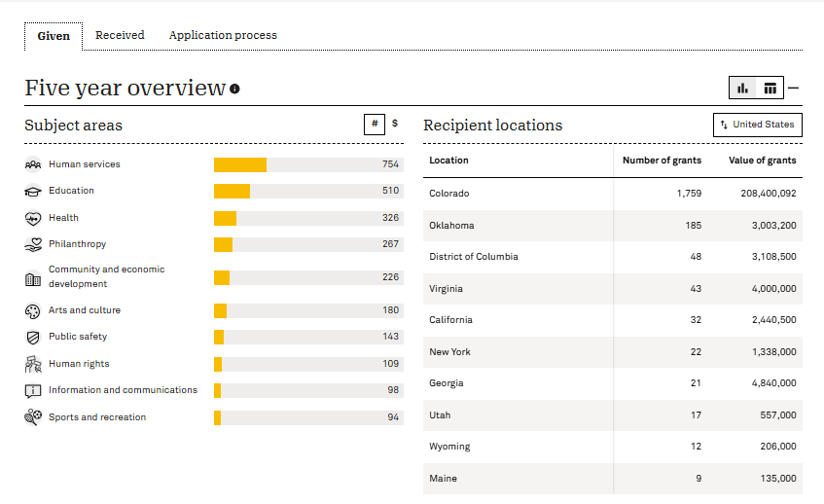The image size is (824, 504).
Task: Click the Education graduation cap icon
Action: click(33, 192)
